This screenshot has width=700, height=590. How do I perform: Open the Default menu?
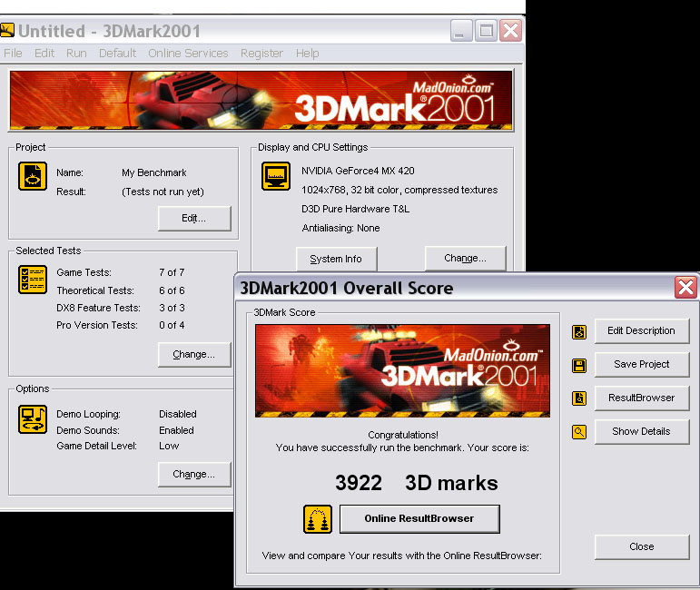tap(117, 54)
